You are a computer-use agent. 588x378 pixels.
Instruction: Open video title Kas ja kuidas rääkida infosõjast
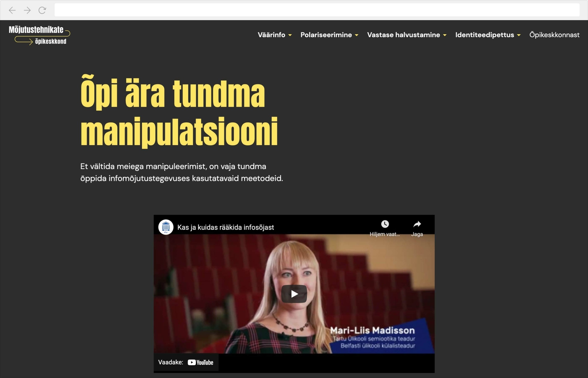click(225, 227)
